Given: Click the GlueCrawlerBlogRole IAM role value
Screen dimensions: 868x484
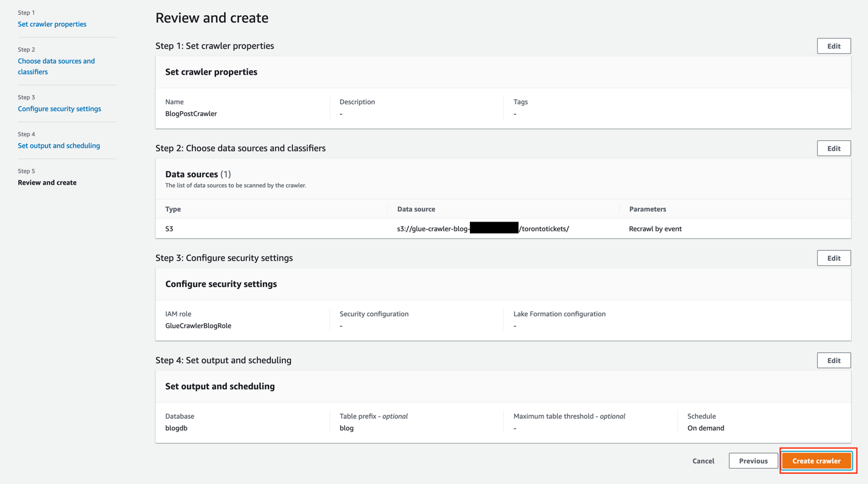Looking at the screenshot, I should [198, 326].
